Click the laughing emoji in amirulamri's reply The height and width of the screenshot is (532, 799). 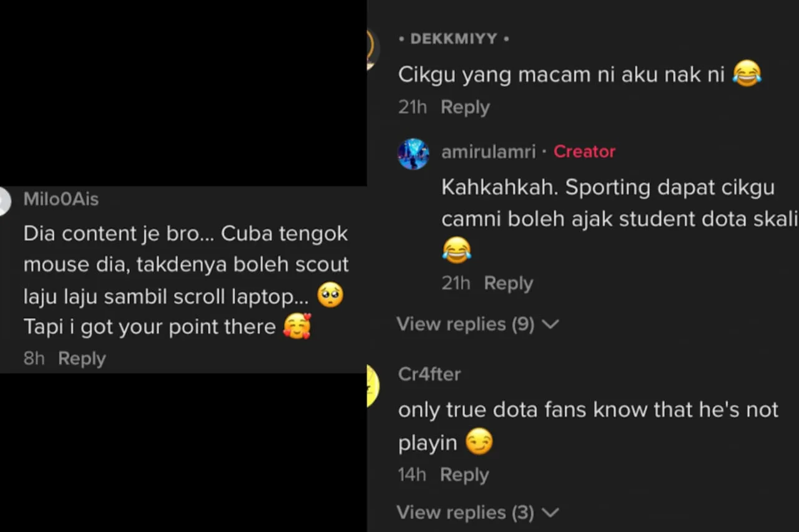coord(456,249)
